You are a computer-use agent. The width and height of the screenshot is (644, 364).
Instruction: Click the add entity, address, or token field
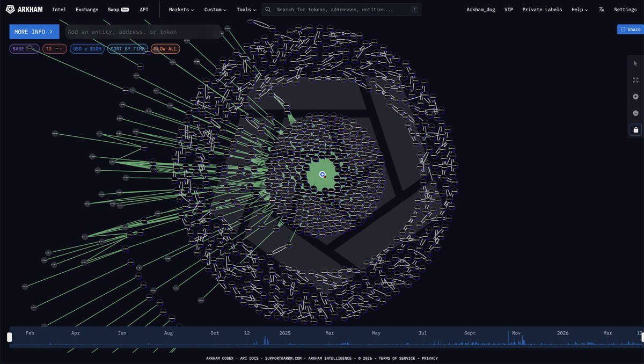tap(143, 32)
